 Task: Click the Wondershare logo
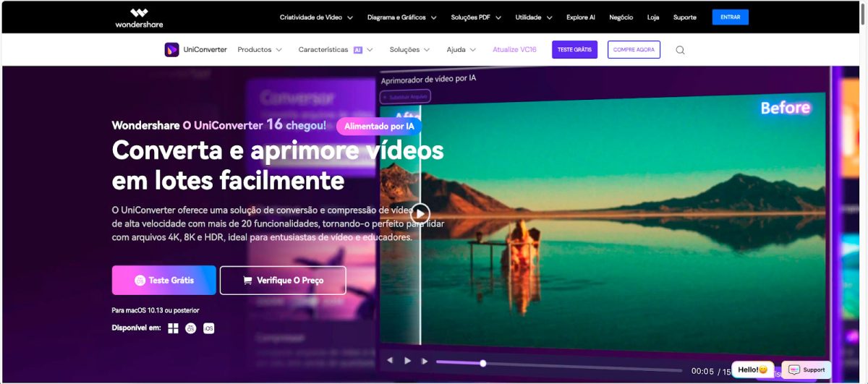click(139, 17)
